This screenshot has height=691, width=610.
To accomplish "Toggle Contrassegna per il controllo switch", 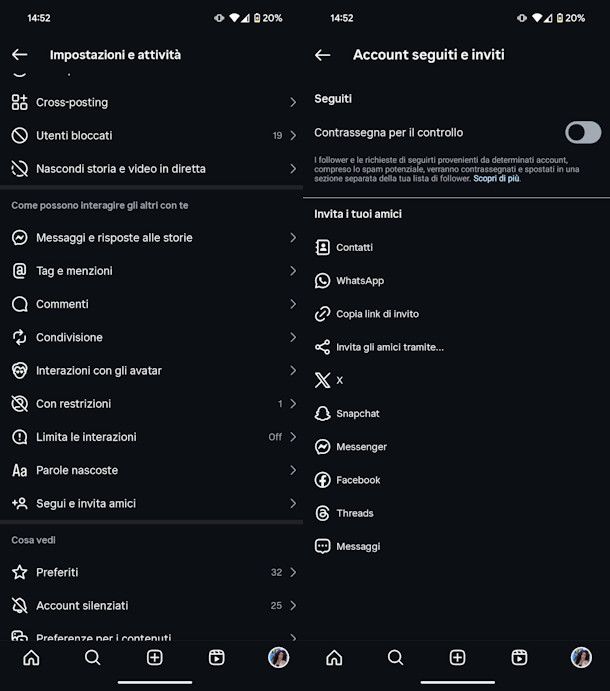I will (582, 132).
